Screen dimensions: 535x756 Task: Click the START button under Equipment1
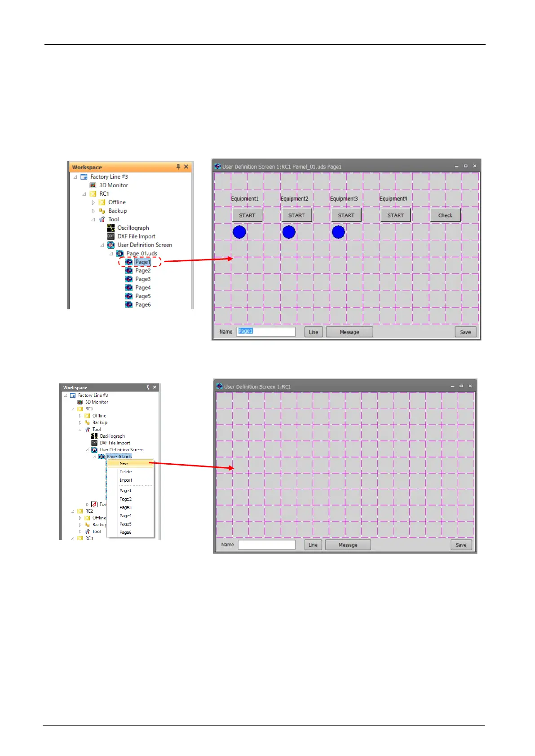coord(247,215)
